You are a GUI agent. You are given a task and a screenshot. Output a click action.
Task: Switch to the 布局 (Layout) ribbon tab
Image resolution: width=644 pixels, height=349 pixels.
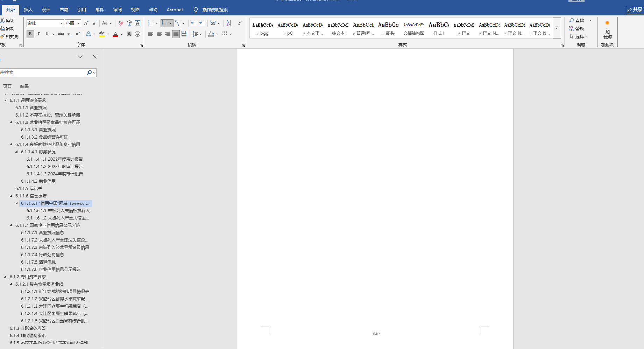(64, 10)
